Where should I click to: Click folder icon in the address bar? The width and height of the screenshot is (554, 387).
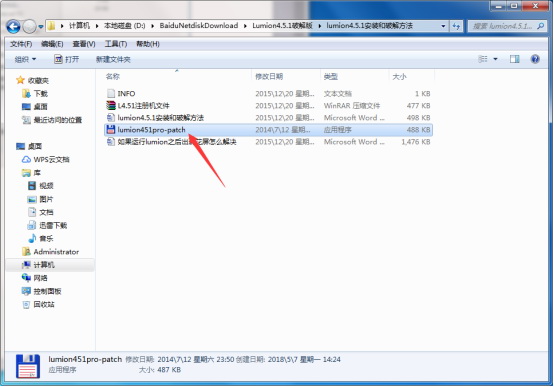click(52, 26)
